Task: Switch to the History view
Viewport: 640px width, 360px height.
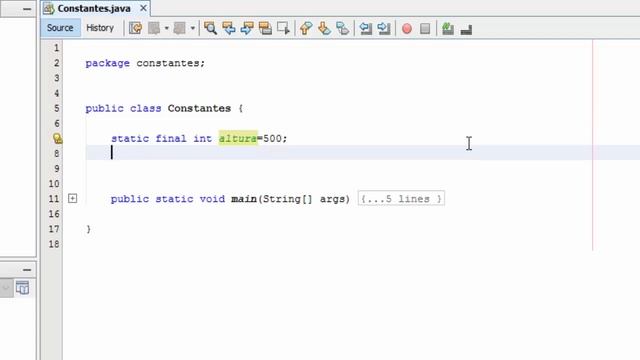Action: (100, 28)
